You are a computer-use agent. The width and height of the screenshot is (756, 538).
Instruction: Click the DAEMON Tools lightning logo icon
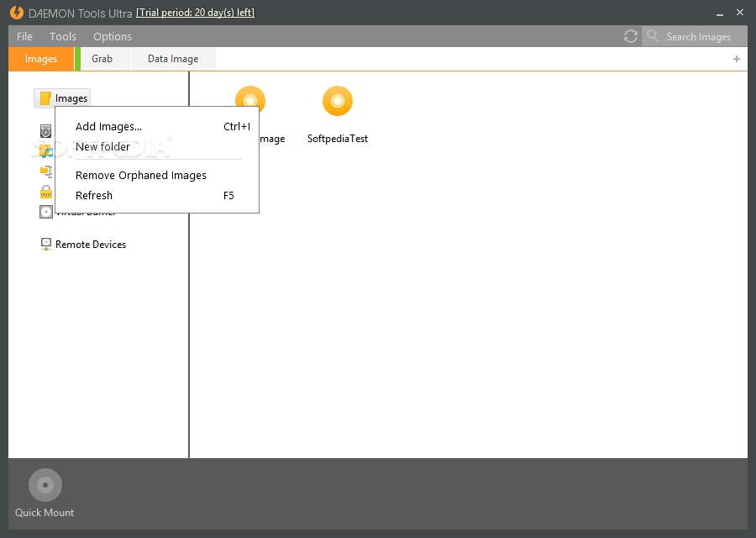coord(17,13)
